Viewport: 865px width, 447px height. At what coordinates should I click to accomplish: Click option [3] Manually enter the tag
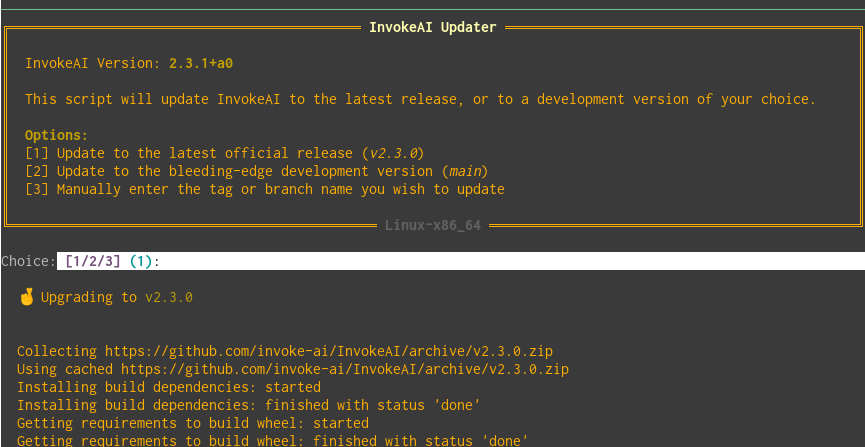(x=265, y=189)
